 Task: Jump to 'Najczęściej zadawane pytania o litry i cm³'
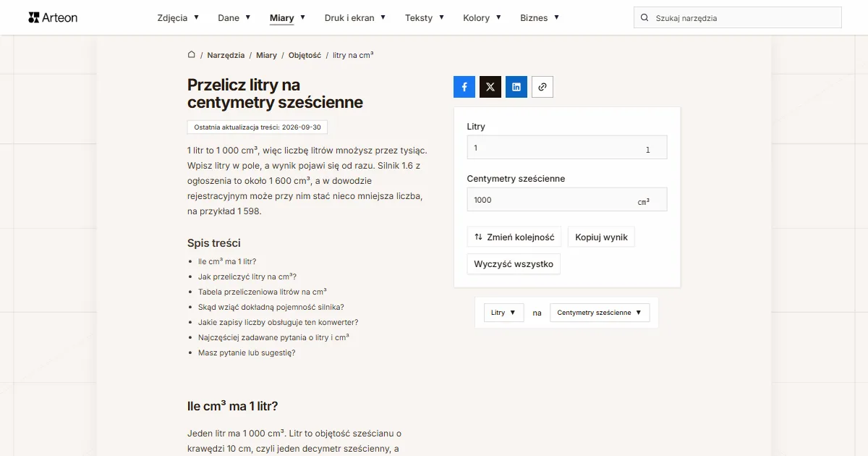coord(274,337)
